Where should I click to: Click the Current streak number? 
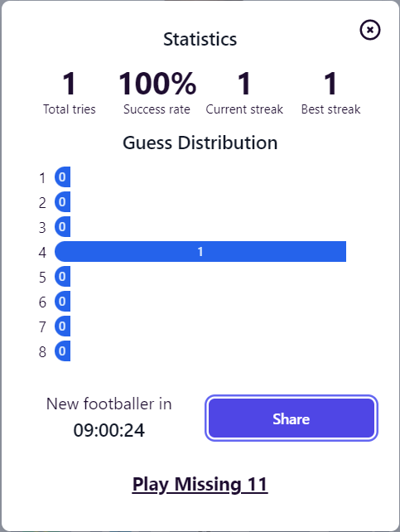coord(244,84)
